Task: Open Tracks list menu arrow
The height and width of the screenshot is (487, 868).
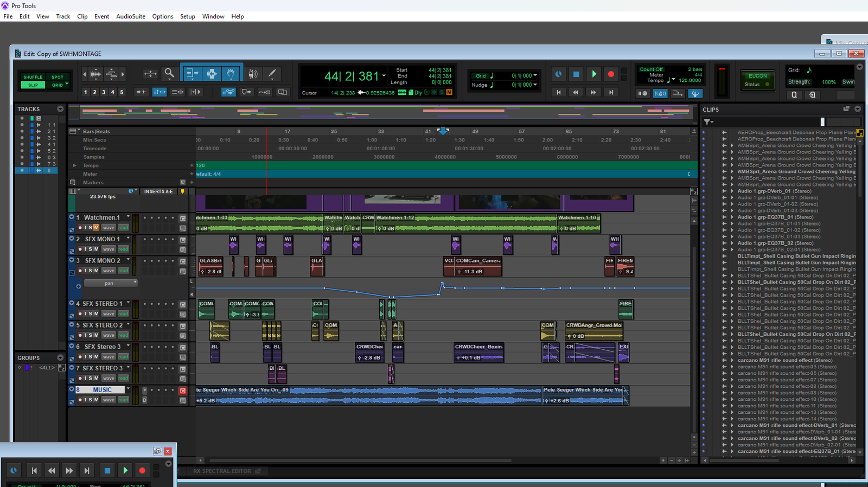Action: click(x=60, y=109)
